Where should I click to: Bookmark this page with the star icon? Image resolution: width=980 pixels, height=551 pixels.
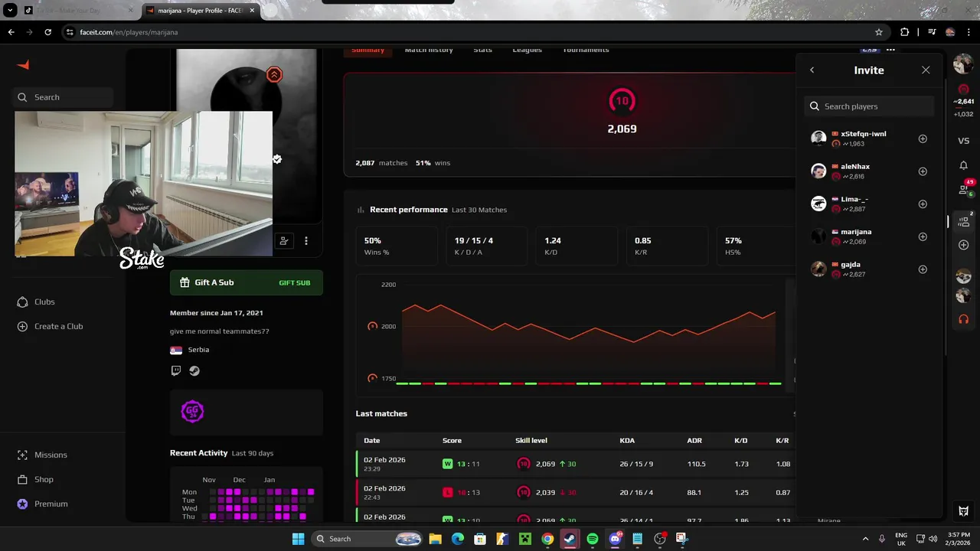tap(879, 32)
